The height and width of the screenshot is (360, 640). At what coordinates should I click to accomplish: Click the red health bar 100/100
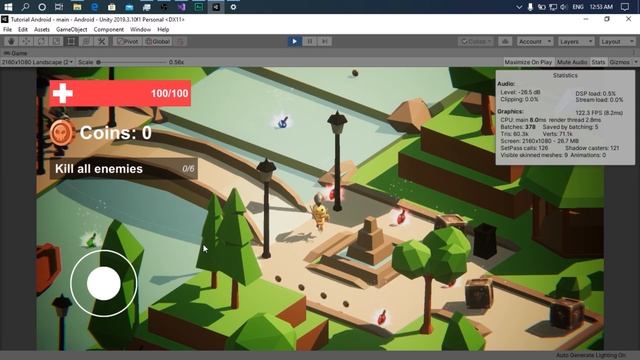click(x=120, y=93)
